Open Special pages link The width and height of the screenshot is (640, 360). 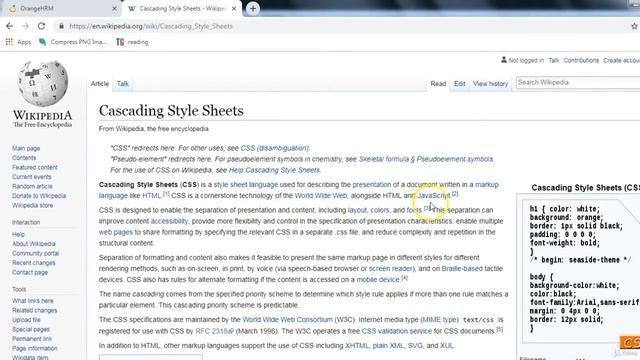[31, 329]
